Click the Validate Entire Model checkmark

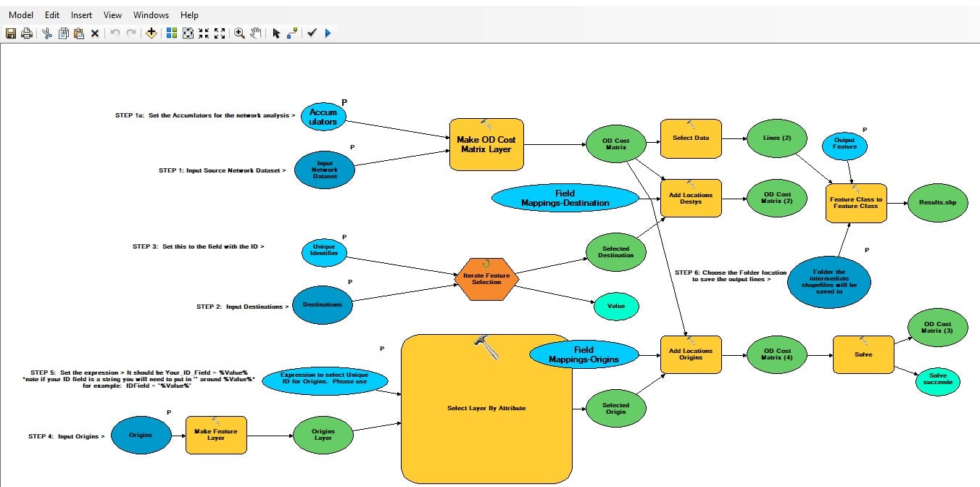(312, 33)
